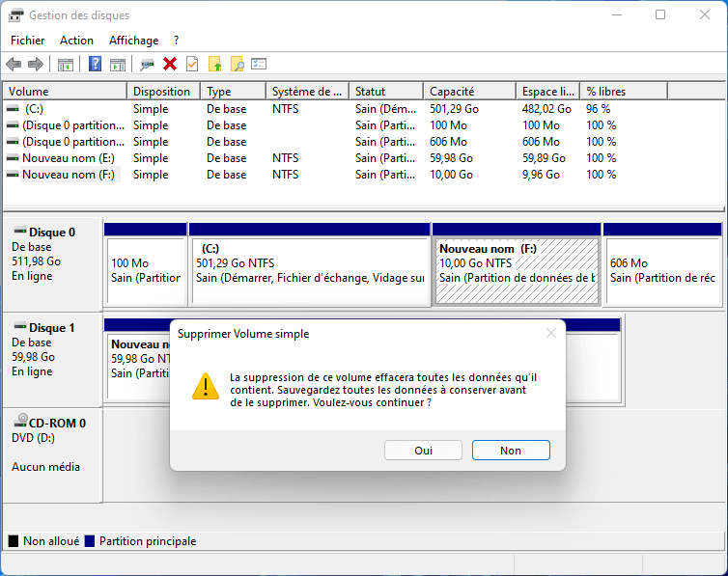Screen dimensions: 728x576
Task: Click the checklist settings toolbar icon
Action: coord(259,64)
